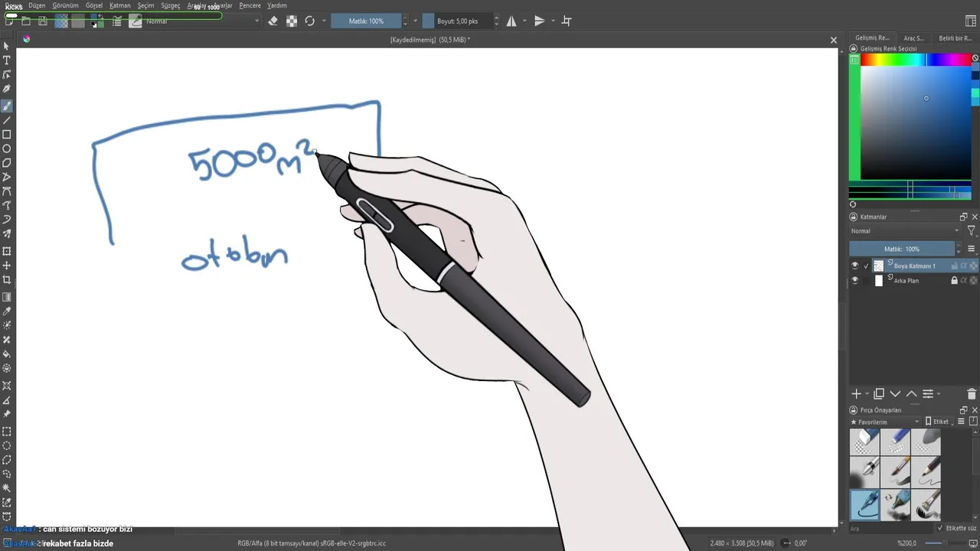Click the rainbow hue strip in color selector
This screenshot has width=980, height=551.
click(x=916, y=60)
